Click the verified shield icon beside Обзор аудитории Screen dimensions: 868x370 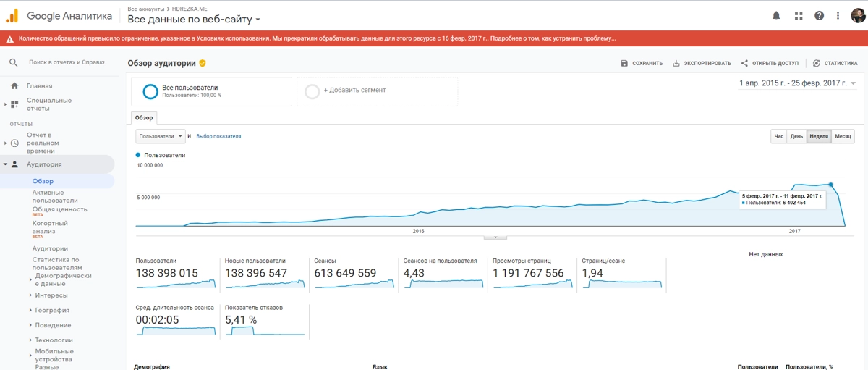pos(203,64)
